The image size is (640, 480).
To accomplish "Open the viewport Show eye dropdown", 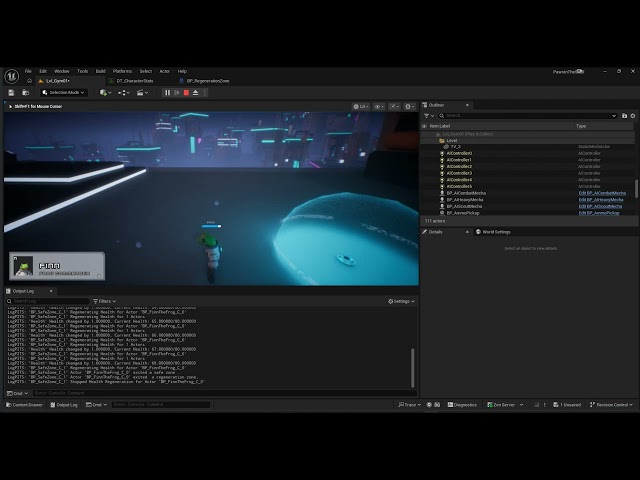I will click(x=379, y=107).
